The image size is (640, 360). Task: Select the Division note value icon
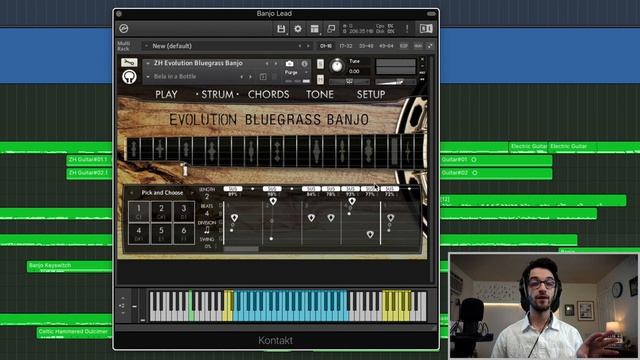coord(207,231)
